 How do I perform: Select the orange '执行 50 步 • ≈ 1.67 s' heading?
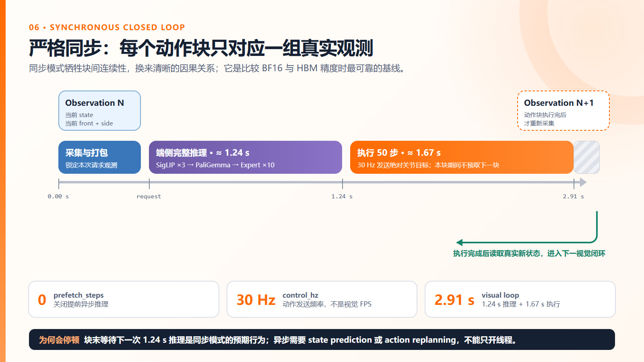(399, 153)
